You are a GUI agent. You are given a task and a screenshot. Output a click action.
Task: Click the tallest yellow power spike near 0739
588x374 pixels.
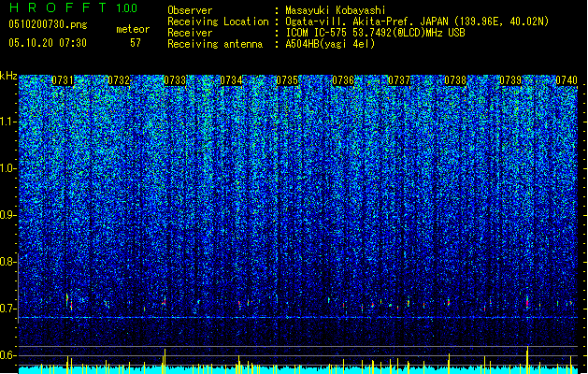click(x=527, y=360)
